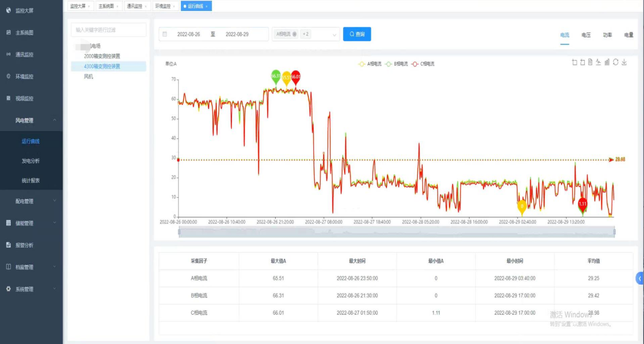Download the chart image via save icon
The height and width of the screenshot is (344, 644).
point(624,62)
